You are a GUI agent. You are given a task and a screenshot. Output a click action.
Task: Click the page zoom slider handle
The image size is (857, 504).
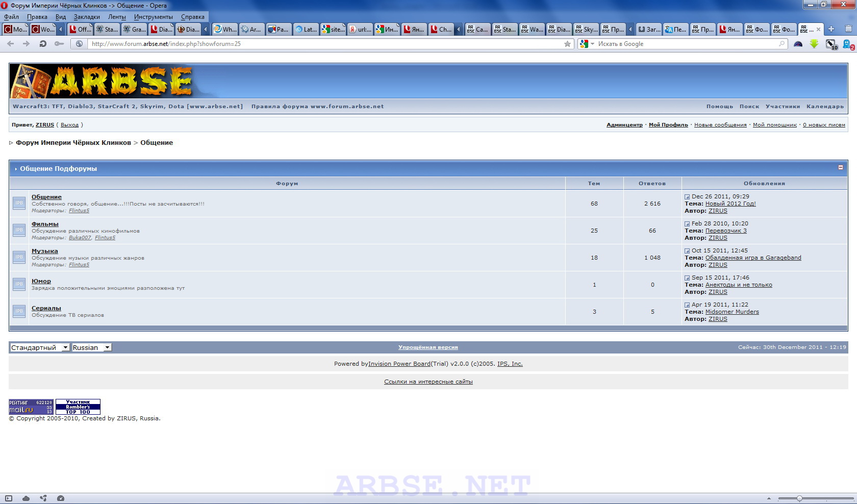(x=799, y=498)
